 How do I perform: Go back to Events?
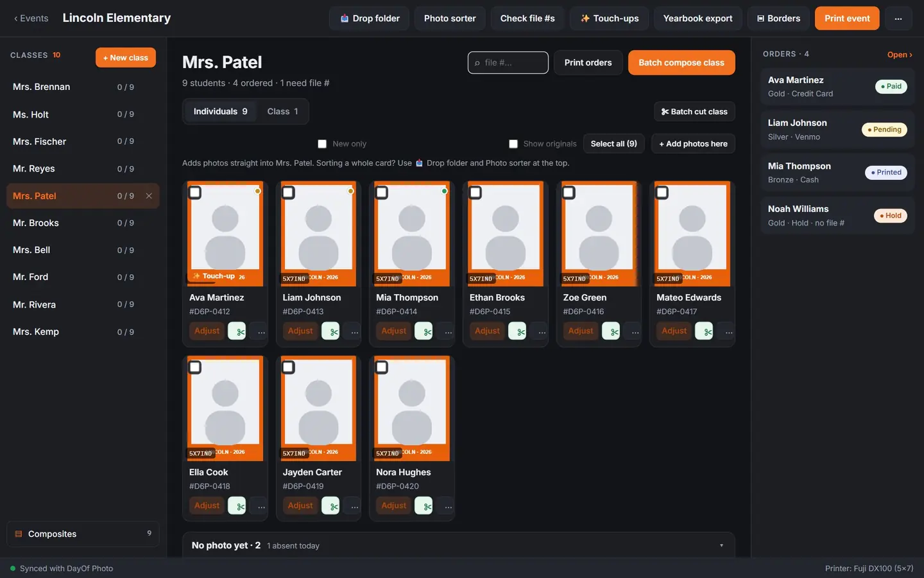31,19
